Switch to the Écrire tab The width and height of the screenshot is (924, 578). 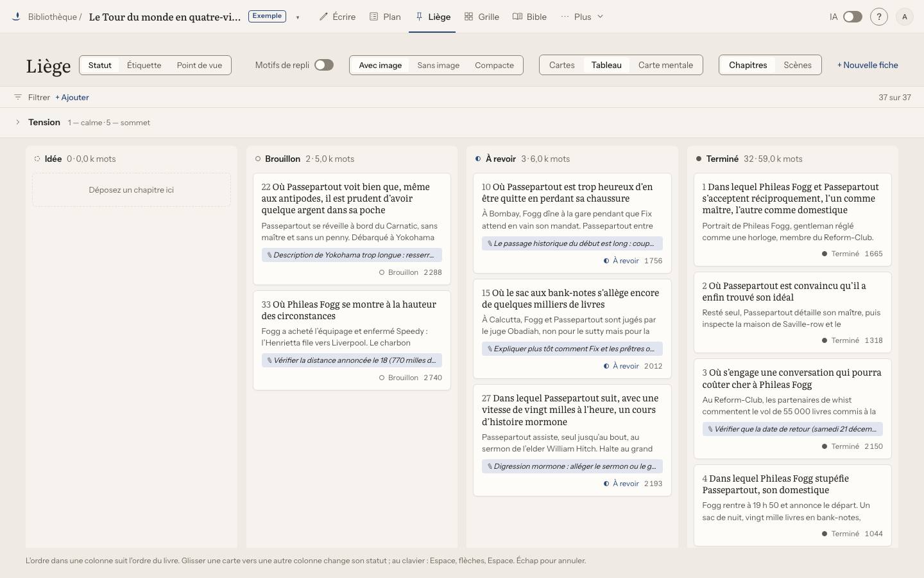click(x=338, y=17)
